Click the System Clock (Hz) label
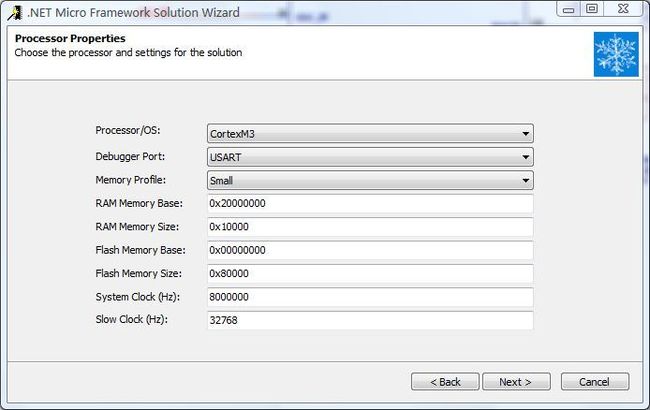650x410 pixels. (x=138, y=297)
